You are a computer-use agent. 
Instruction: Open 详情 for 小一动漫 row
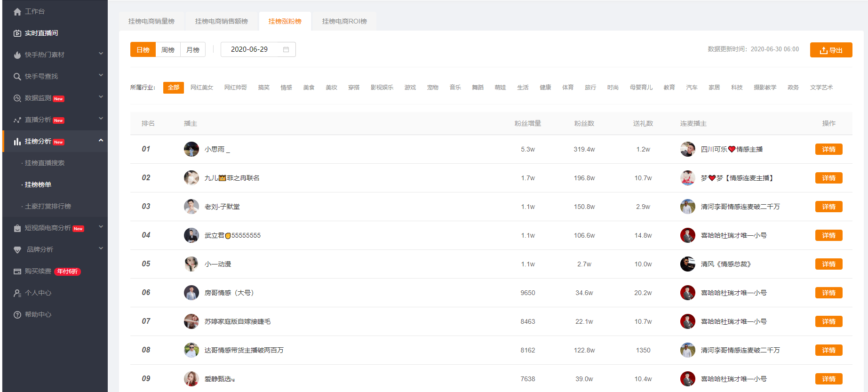[829, 264]
